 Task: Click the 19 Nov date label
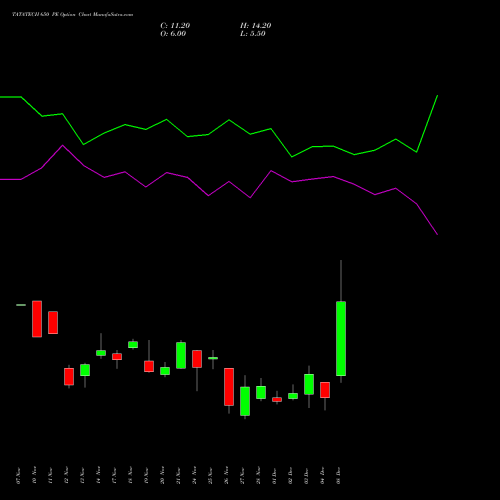click(147, 476)
